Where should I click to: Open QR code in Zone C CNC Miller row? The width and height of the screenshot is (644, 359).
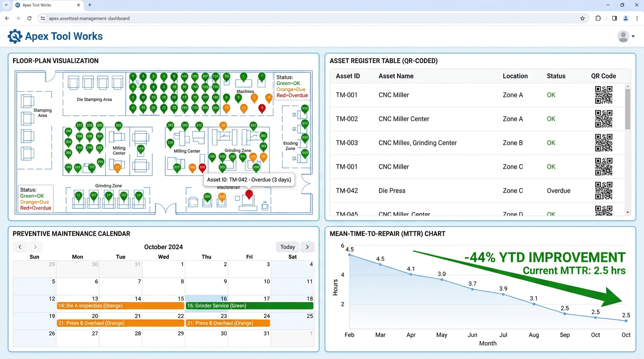tap(603, 166)
